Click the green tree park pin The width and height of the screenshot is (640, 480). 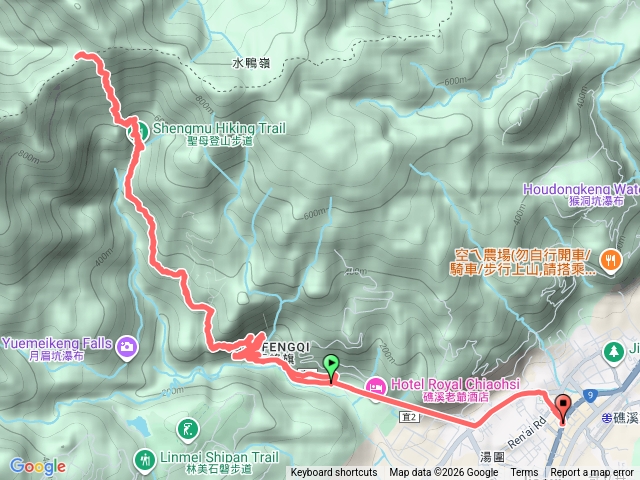tap(613, 352)
